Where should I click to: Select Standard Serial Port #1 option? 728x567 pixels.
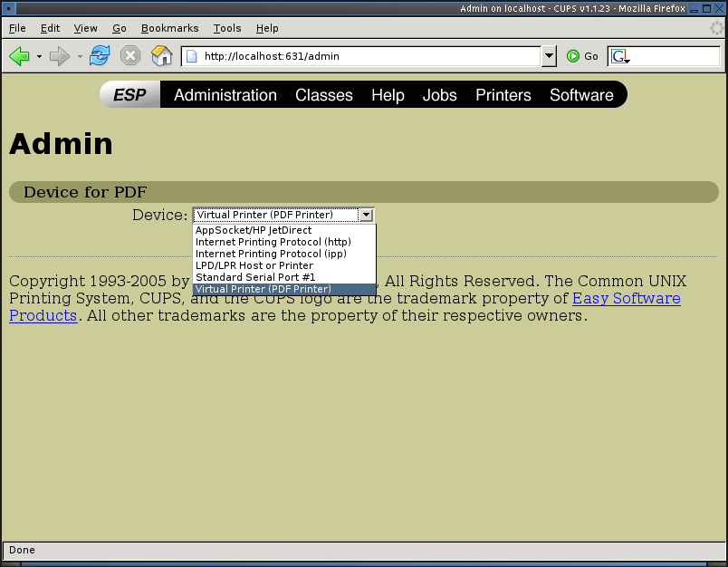coord(284,277)
